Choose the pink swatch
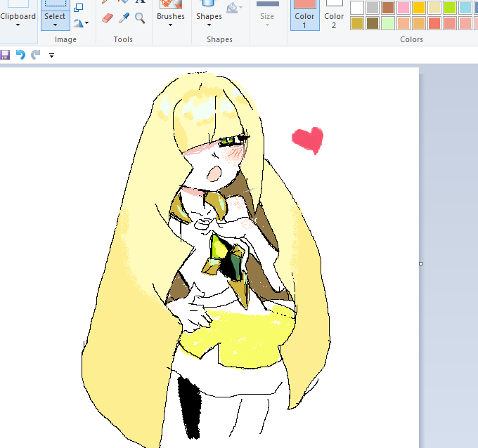Viewport: 478px width, 448px height. click(403, 8)
